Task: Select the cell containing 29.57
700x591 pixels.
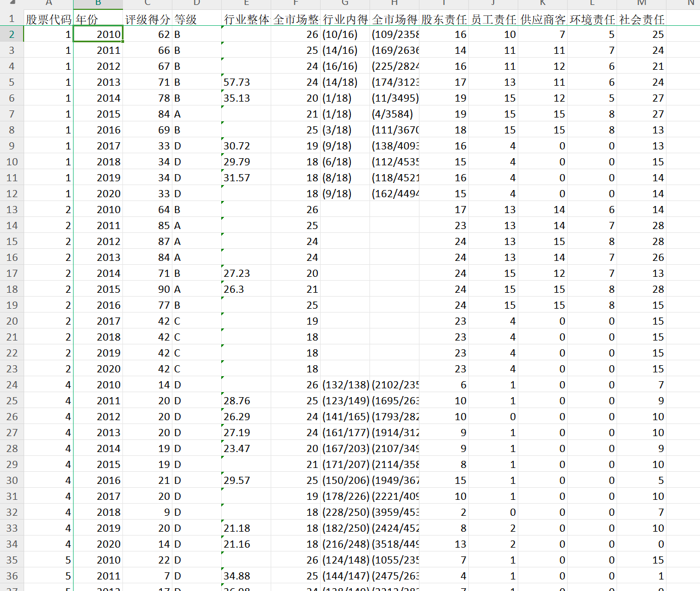Action: pyautogui.click(x=246, y=480)
